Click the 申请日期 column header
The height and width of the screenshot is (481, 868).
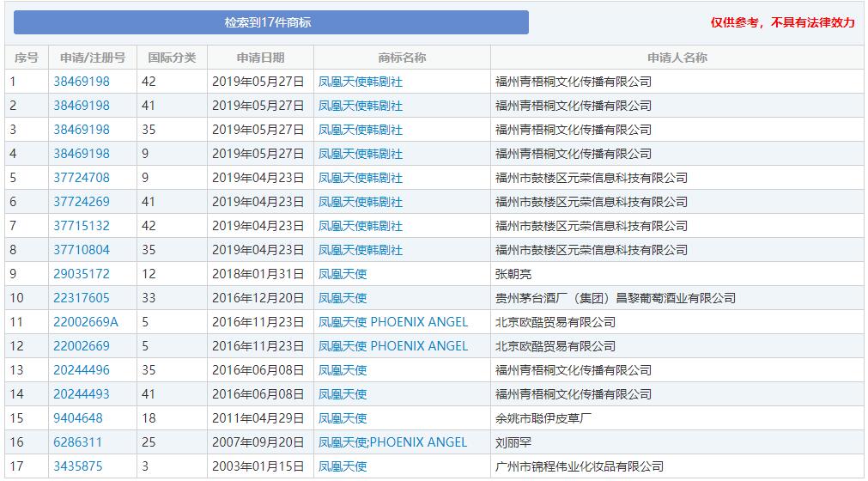260,58
